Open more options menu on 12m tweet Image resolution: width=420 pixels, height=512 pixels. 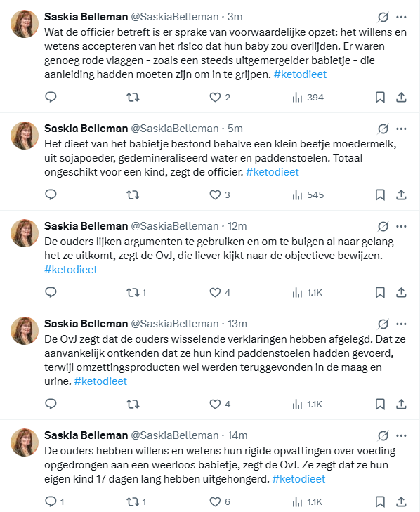coord(401,226)
